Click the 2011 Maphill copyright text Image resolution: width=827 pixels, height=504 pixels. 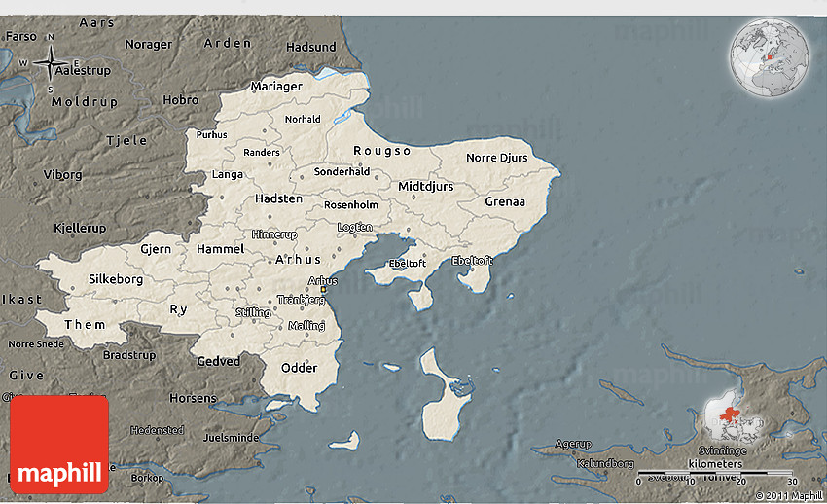(x=789, y=496)
